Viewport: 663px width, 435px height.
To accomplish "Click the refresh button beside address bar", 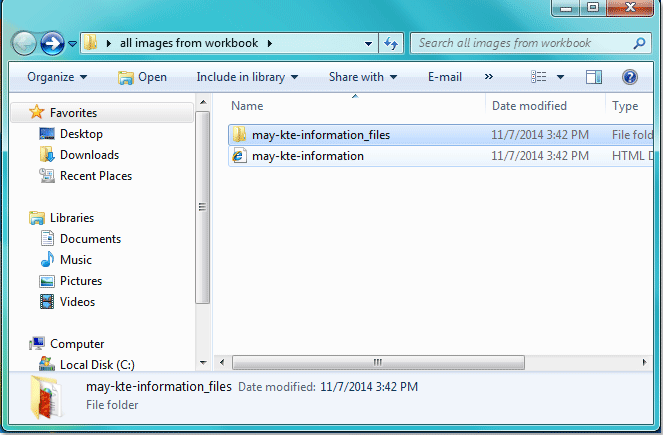I will pyautogui.click(x=391, y=44).
